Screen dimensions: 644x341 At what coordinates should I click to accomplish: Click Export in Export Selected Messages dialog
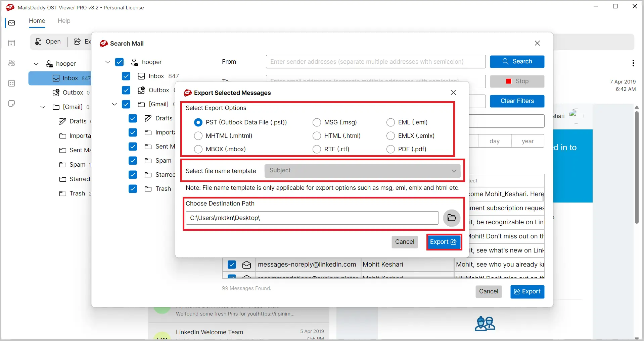444,242
